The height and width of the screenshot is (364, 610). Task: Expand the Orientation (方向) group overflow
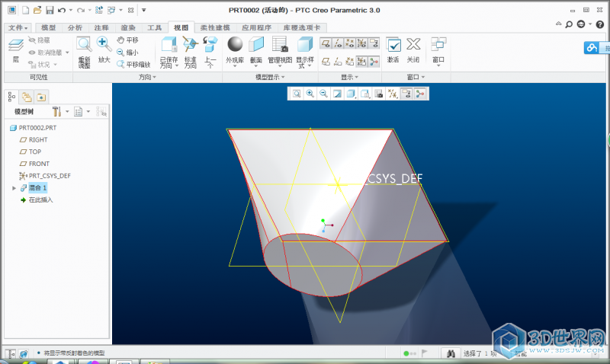[147, 78]
